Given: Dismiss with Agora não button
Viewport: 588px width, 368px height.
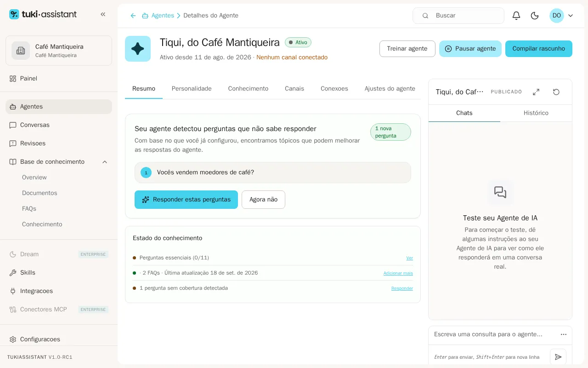Looking at the screenshot, I should click(264, 200).
